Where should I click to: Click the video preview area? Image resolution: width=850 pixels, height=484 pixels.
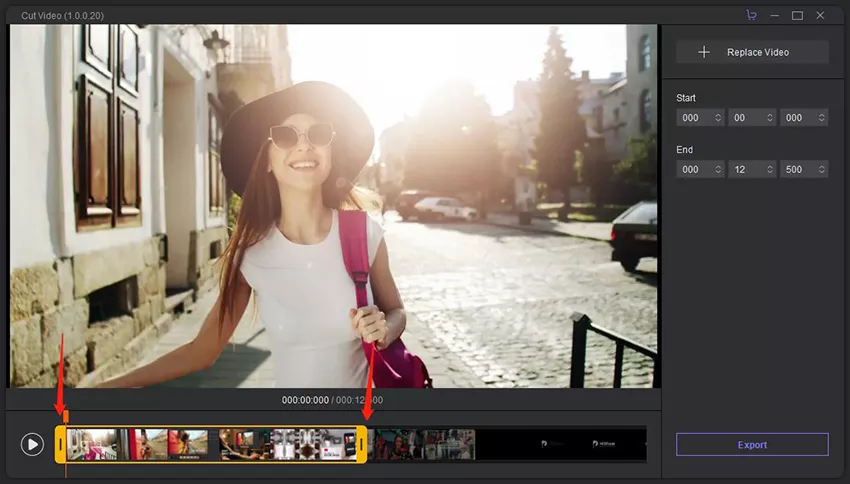(x=333, y=206)
